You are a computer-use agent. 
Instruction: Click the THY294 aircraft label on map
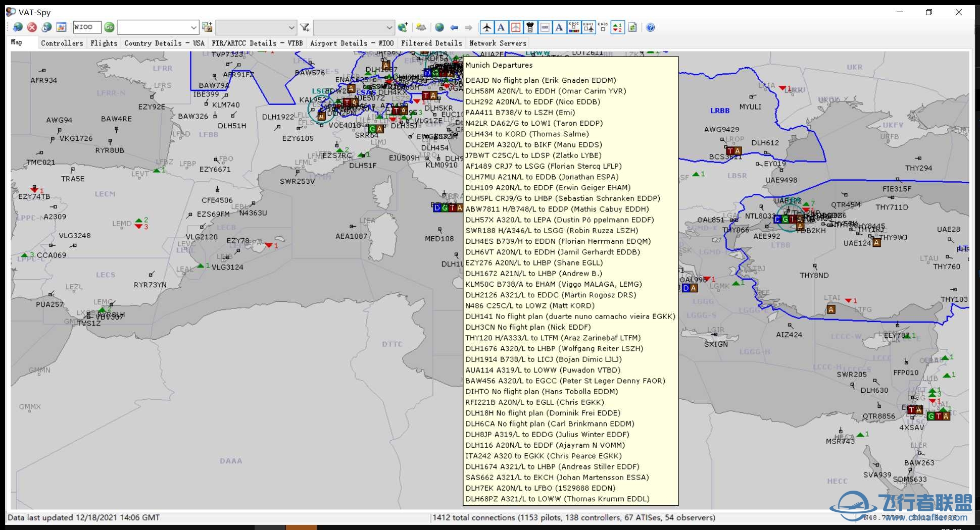point(919,168)
